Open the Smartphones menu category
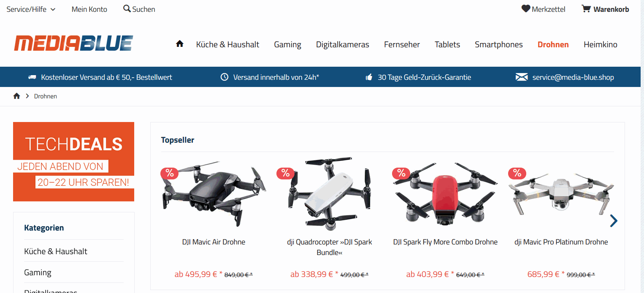Image resolution: width=644 pixels, height=293 pixels. pyautogui.click(x=498, y=44)
